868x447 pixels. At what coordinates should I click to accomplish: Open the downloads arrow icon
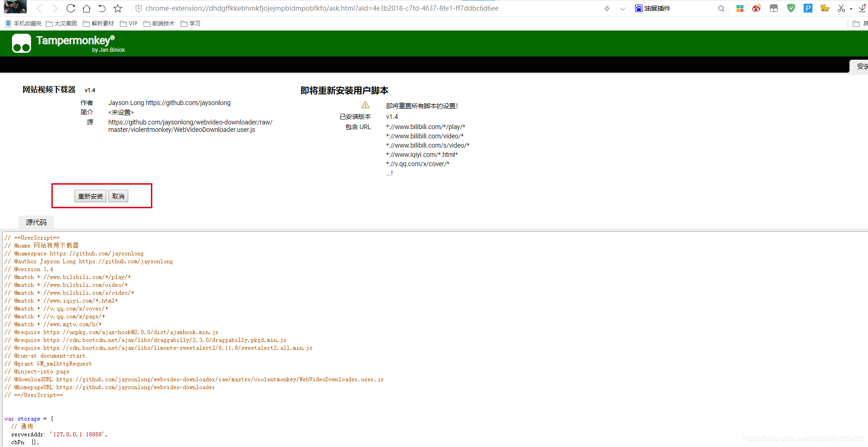[x=862, y=8]
